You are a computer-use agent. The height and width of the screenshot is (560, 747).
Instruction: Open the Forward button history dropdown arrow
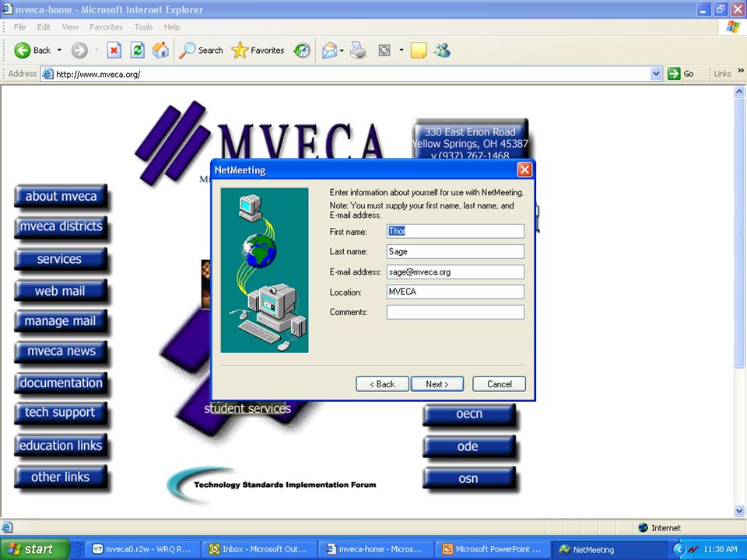coord(96,50)
